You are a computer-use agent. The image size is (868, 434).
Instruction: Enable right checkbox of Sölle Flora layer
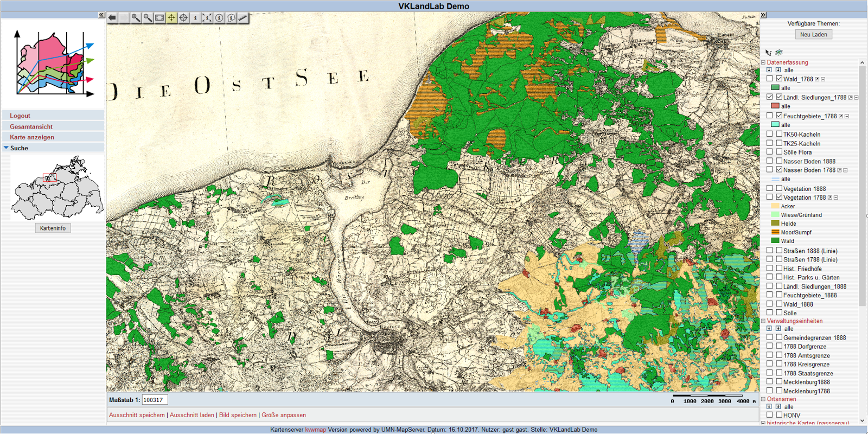(779, 152)
